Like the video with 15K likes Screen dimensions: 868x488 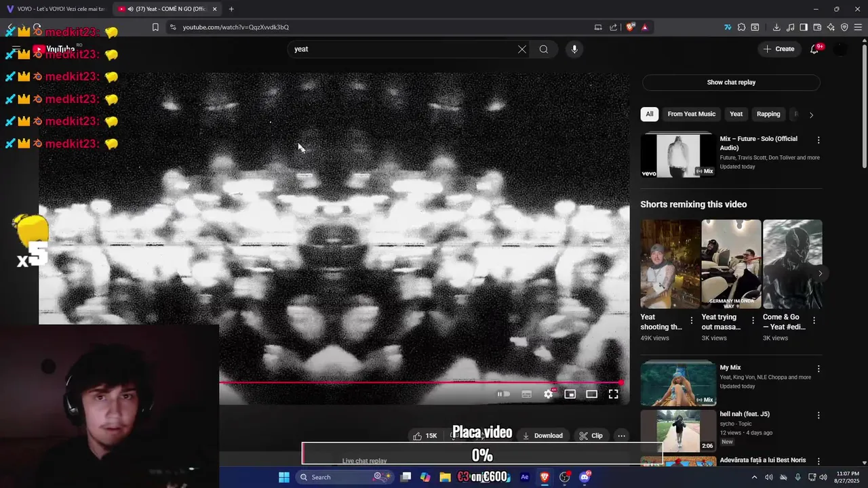pyautogui.click(x=425, y=436)
